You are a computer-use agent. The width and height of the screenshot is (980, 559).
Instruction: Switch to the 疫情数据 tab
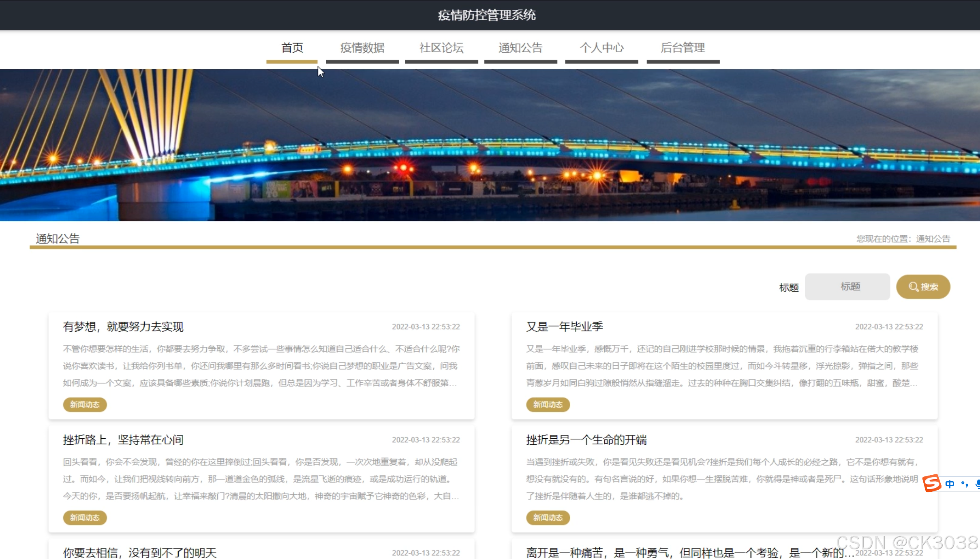[362, 48]
